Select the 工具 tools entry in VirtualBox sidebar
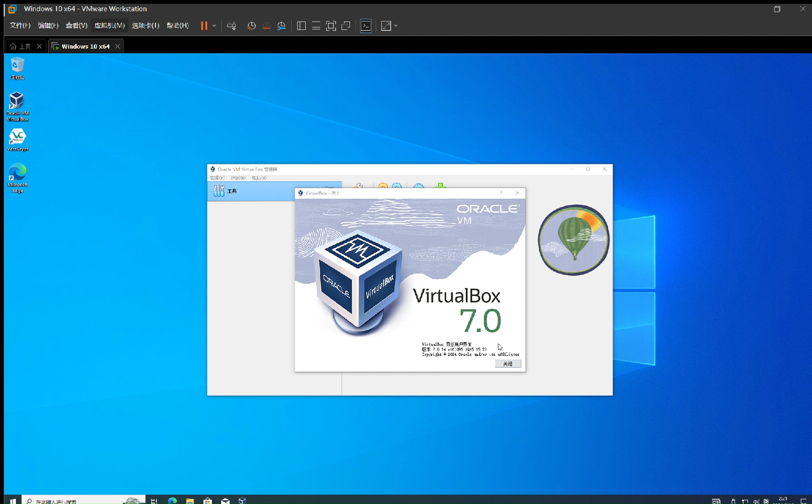The image size is (812, 504). pos(251,191)
